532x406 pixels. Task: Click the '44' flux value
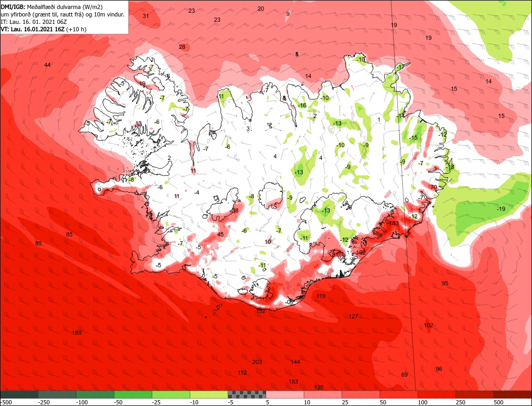(x=47, y=65)
